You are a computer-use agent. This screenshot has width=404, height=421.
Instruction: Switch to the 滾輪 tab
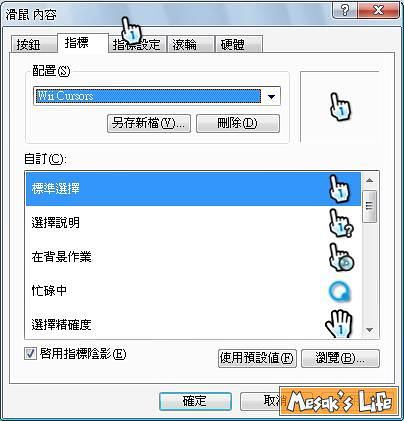pos(190,44)
